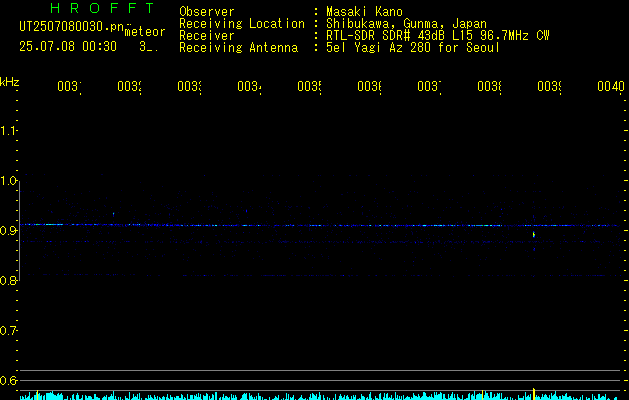Click the bright meteor echo below the carrier line

[534, 234]
